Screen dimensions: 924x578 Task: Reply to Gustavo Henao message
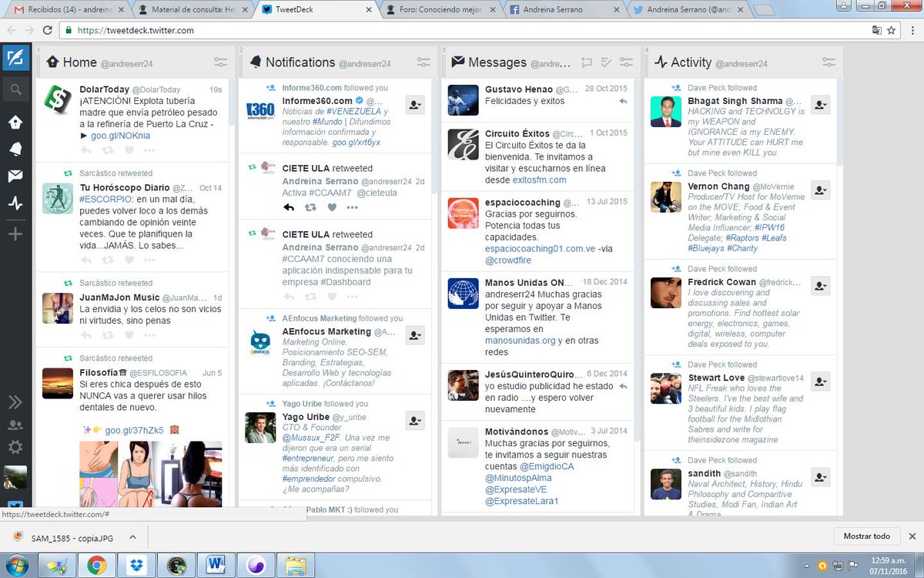[x=623, y=101]
